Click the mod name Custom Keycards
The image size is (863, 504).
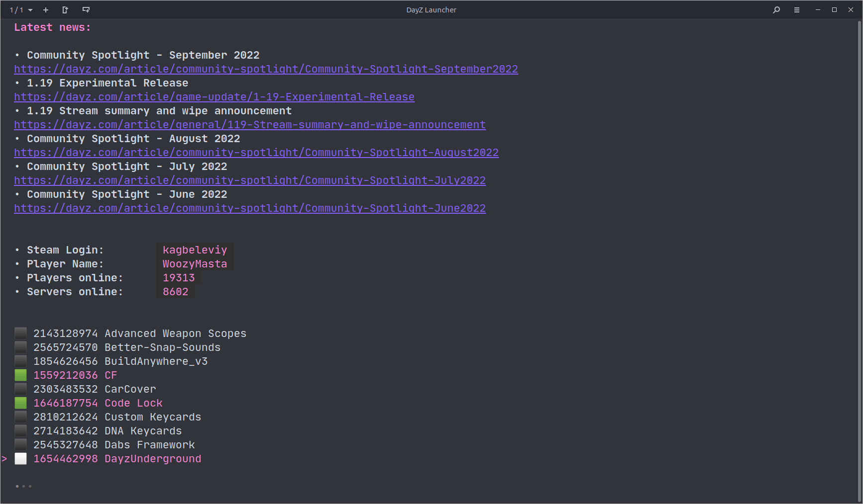pos(153,417)
